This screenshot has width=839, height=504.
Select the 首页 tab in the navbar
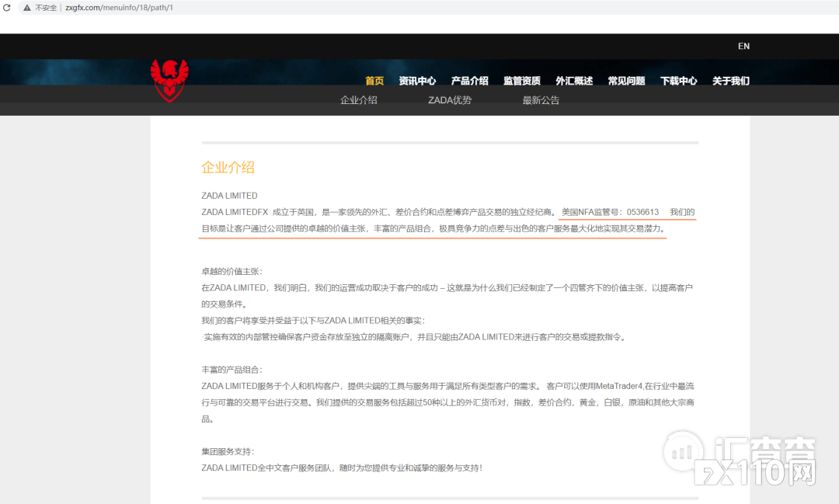tap(374, 80)
